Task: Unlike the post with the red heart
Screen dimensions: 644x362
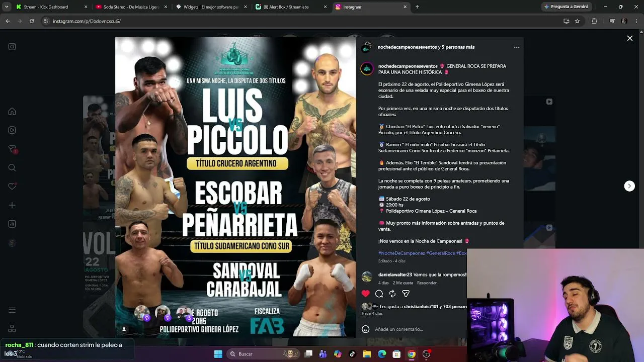Action: point(366,294)
